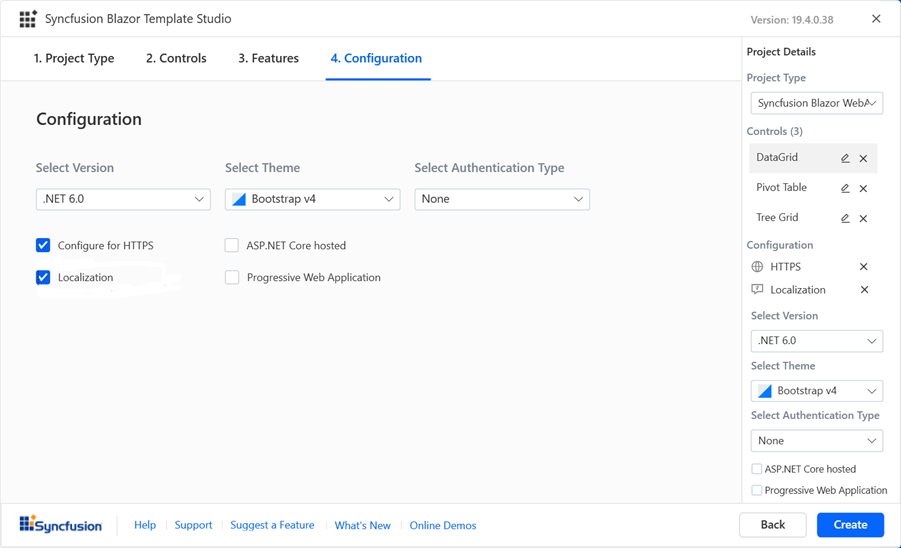Open the What's New link
Image resolution: width=901 pixels, height=548 pixels.
coord(362,525)
